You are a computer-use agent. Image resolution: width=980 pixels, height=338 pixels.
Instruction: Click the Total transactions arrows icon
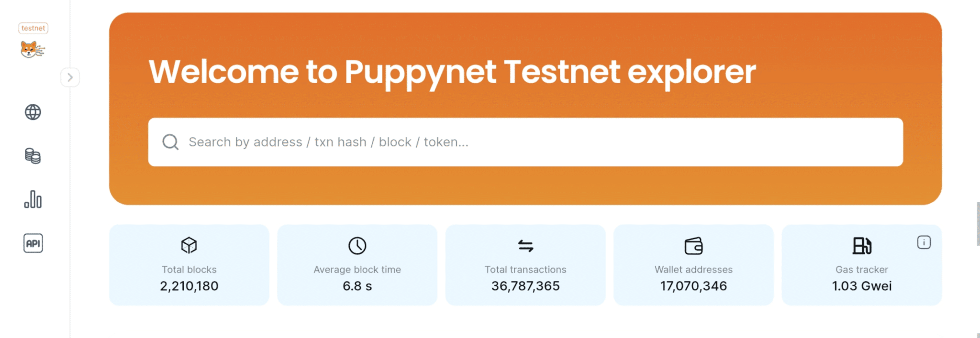click(x=525, y=246)
